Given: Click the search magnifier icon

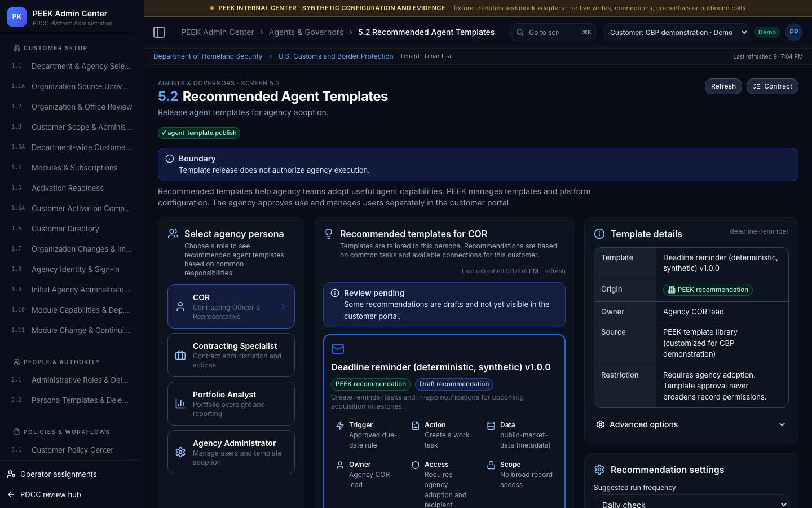Looking at the screenshot, I should [520, 32].
